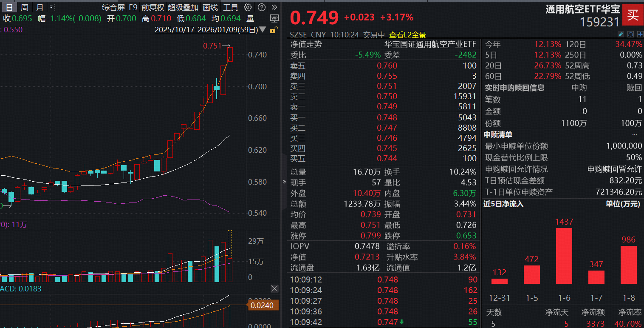Toggle the lock icon above the chart
This screenshot has width=644, height=328.
coord(273,30)
